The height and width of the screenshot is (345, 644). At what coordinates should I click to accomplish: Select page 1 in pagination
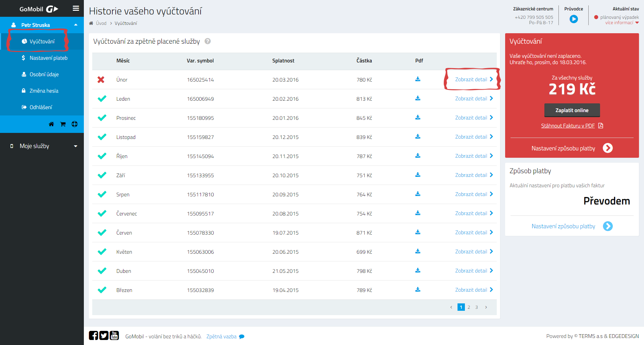click(461, 307)
